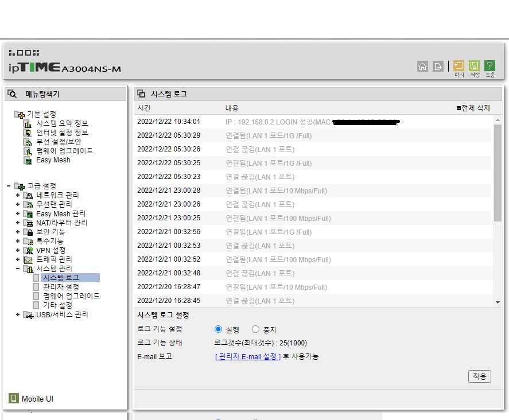This screenshot has height=420, width=509.
Task: Expand the 네트워크 관리 tree node
Action: 18,195
